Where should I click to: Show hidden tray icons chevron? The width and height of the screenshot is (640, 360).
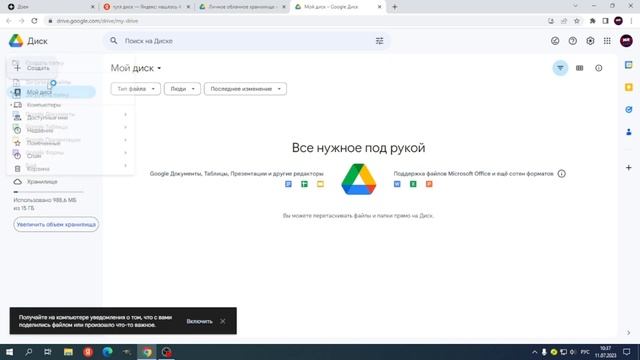click(x=534, y=352)
